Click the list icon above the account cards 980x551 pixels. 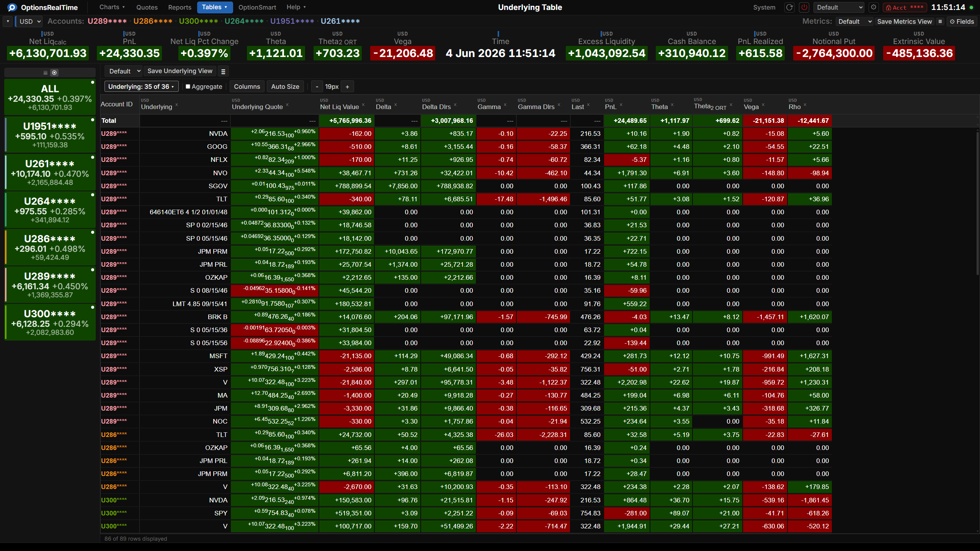(x=46, y=73)
